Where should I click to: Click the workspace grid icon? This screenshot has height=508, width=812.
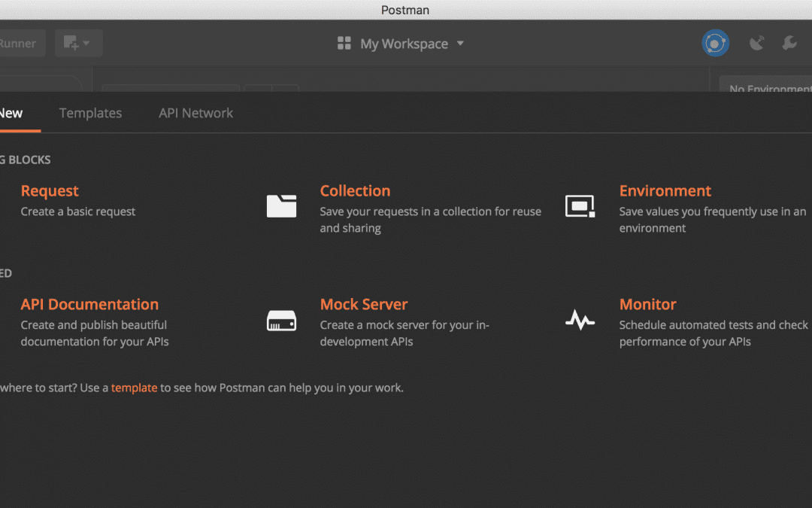344,43
